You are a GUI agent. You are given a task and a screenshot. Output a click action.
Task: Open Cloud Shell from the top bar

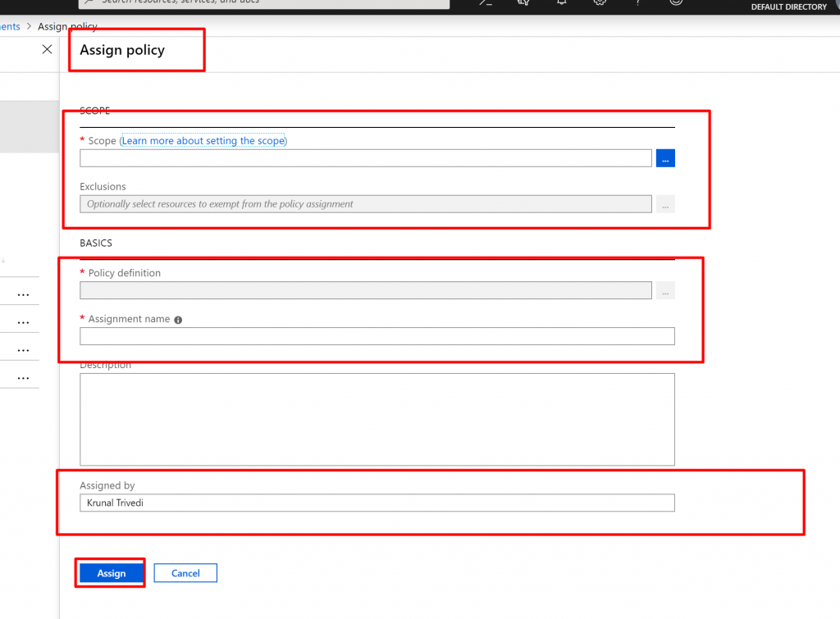(x=485, y=2)
